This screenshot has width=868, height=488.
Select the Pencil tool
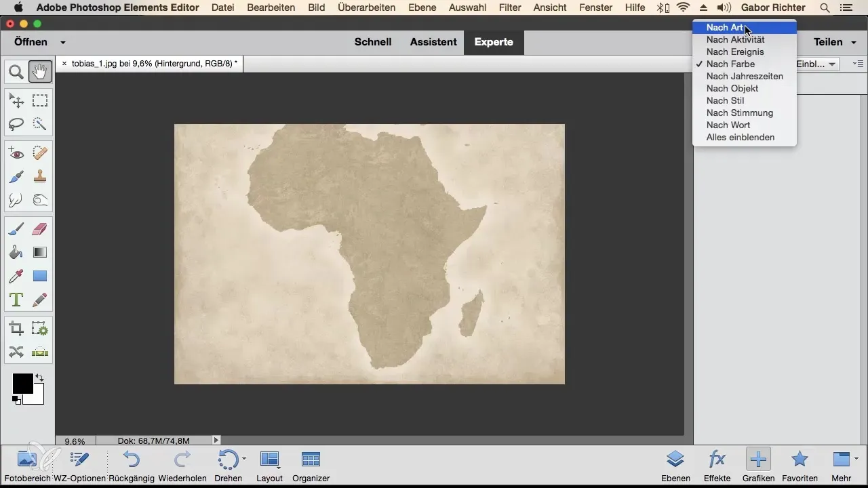[40, 299]
